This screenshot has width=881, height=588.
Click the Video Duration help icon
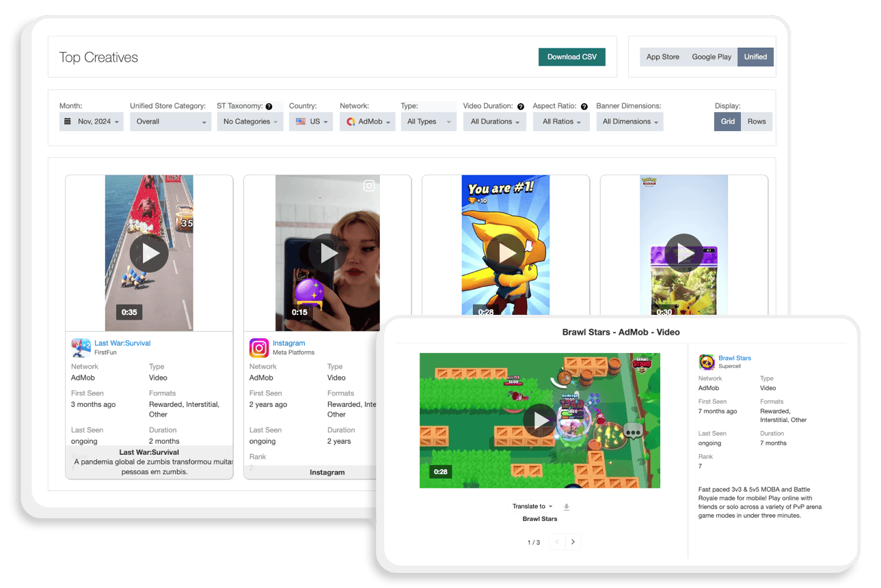point(521,107)
